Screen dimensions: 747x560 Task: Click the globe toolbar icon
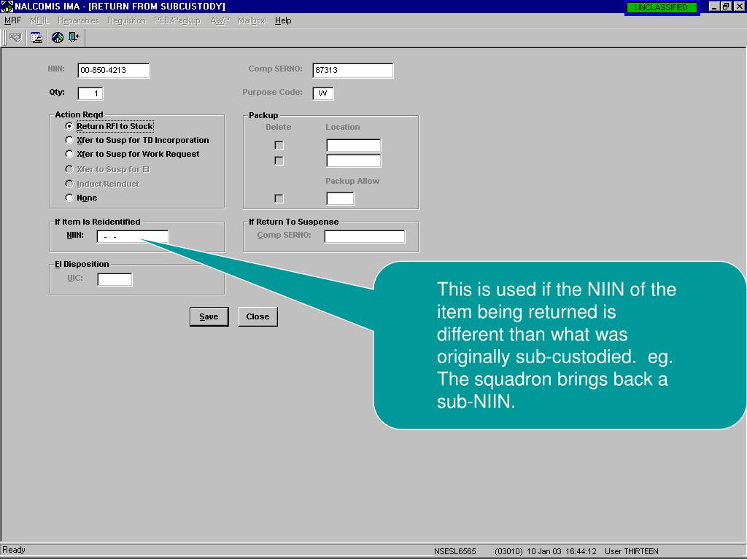58,38
